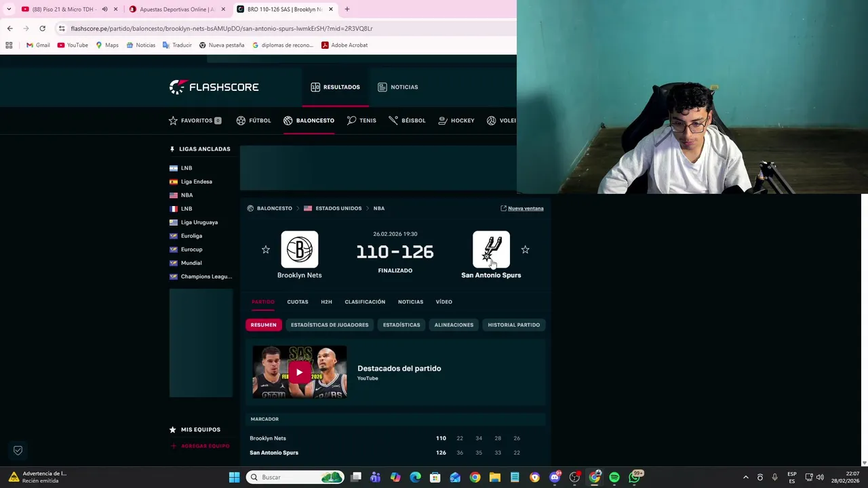The image size is (868, 488).
Task: Click Estados Unidos breadcrumb
Action: 338,208
